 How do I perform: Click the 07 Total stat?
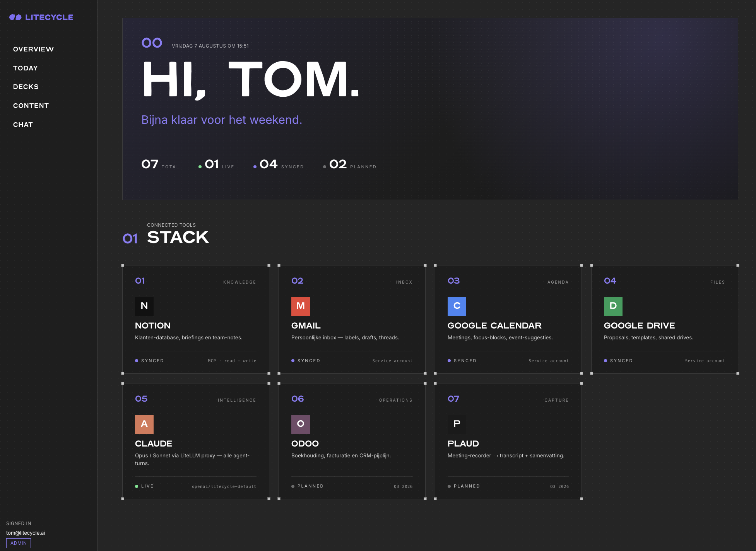(161, 164)
